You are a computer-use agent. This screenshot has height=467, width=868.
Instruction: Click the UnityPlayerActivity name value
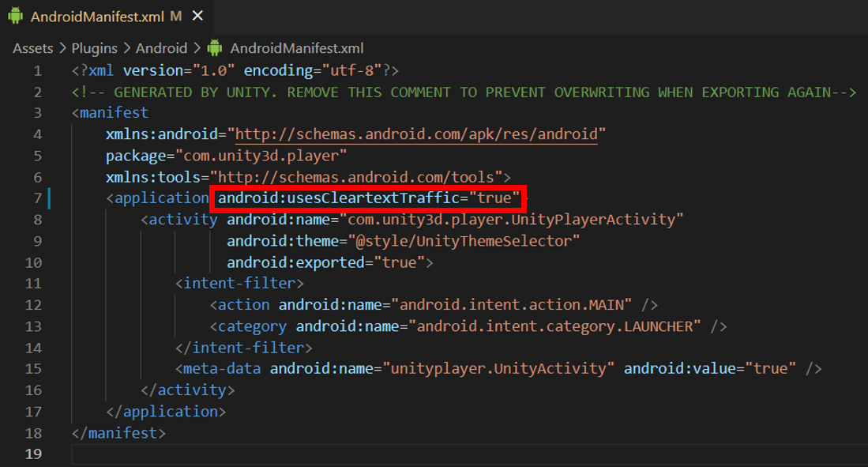click(x=511, y=220)
